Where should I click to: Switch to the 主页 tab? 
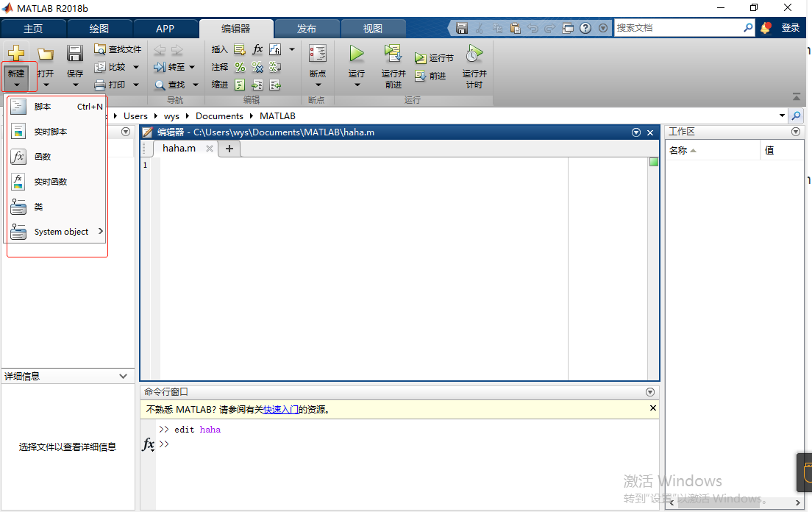coord(33,29)
